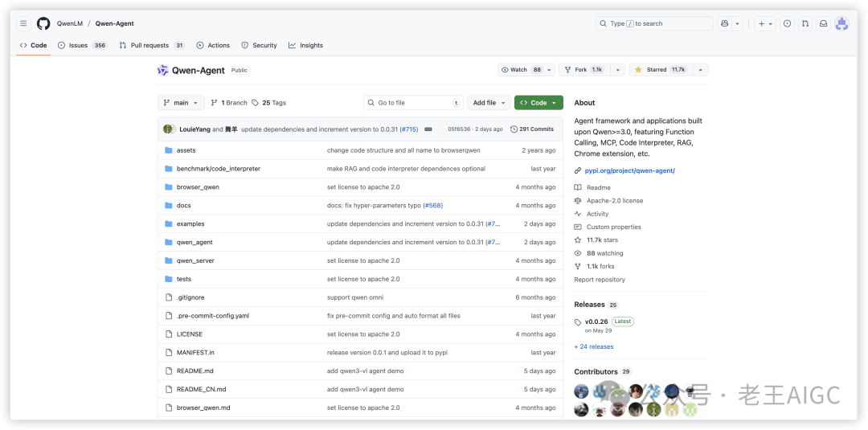This screenshot has width=868, height=430.
Task: Click the QwenLM owner breadcrumb link
Action: pyautogui.click(x=68, y=24)
